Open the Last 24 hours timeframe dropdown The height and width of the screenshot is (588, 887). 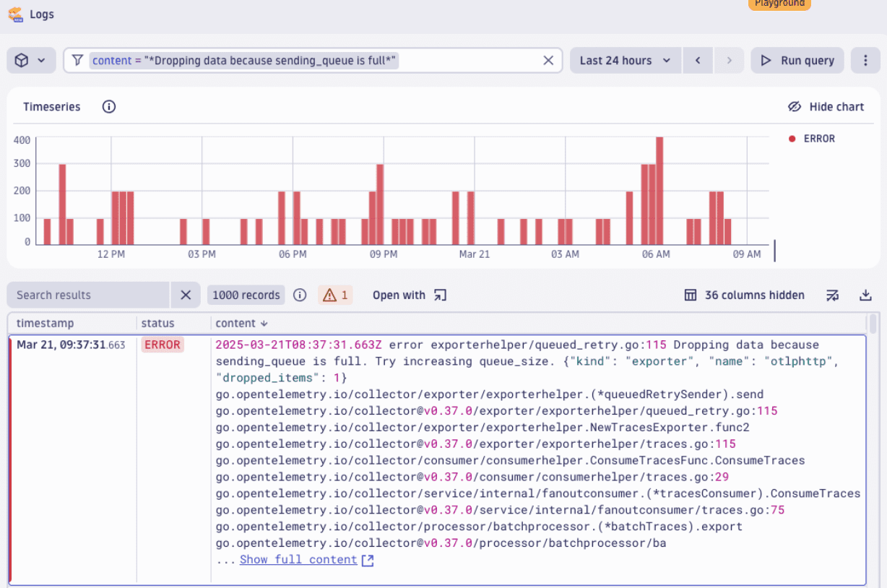626,61
